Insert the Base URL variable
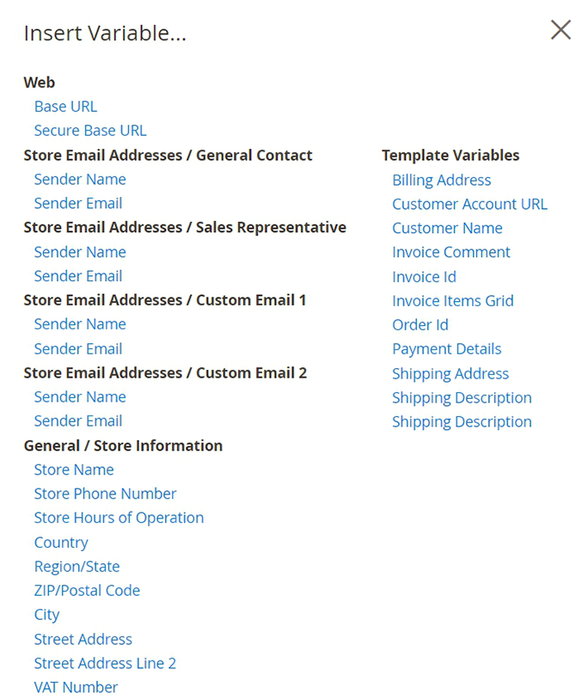This screenshot has height=700, width=588. (x=65, y=107)
